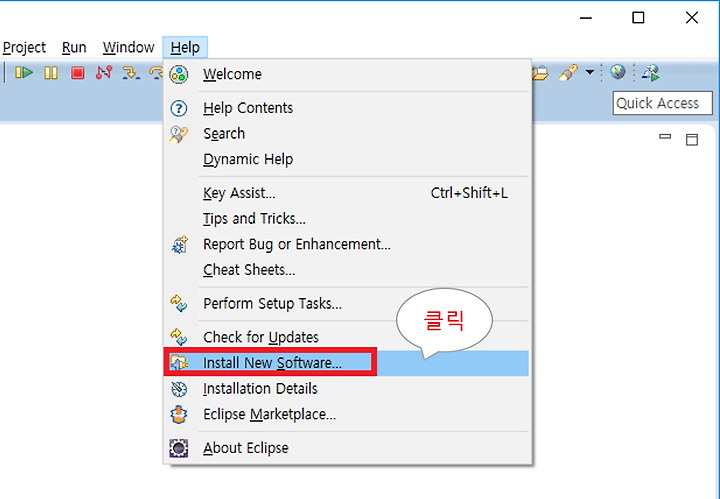Select About Eclipse menu item
720x499 pixels.
347,448
